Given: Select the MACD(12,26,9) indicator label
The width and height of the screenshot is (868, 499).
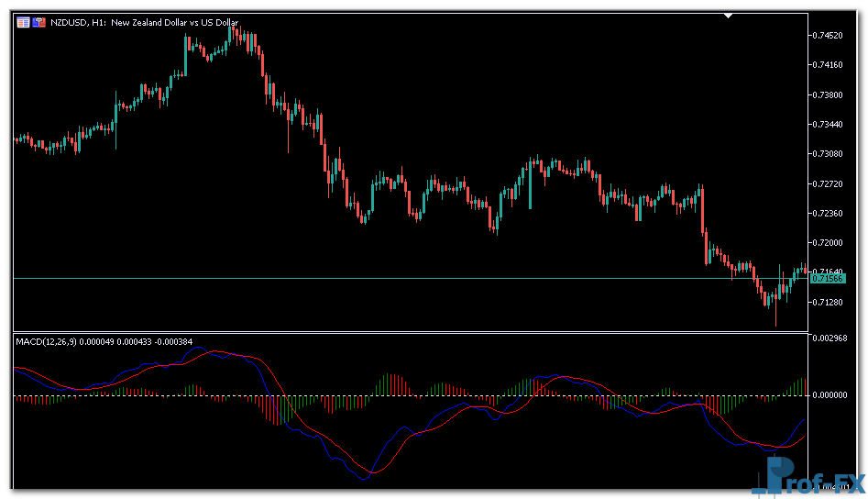Looking at the screenshot, I should pyautogui.click(x=46, y=342).
